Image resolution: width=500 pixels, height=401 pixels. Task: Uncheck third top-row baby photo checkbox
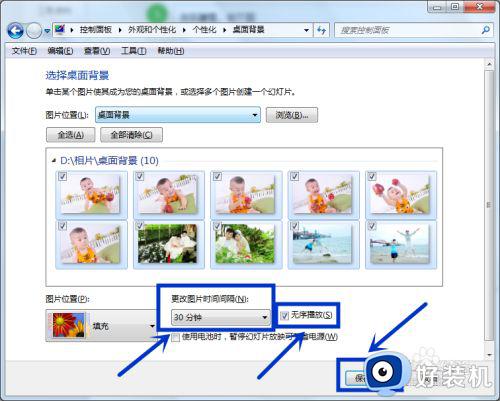coord(217,176)
